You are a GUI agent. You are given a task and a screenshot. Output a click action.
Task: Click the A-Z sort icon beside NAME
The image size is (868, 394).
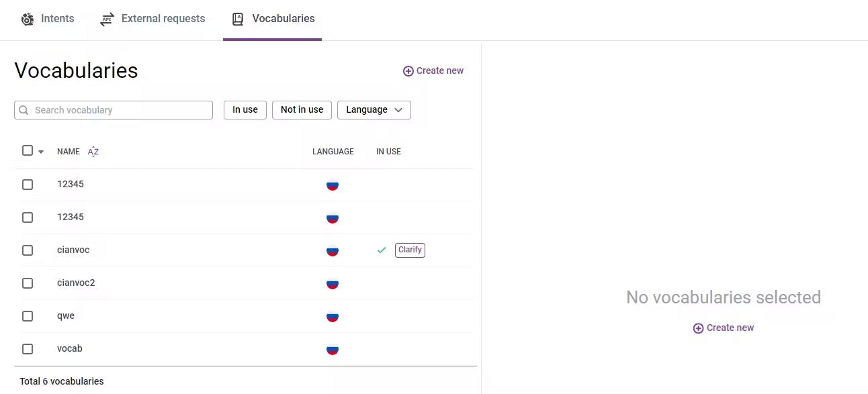click(x=93, y=152)
